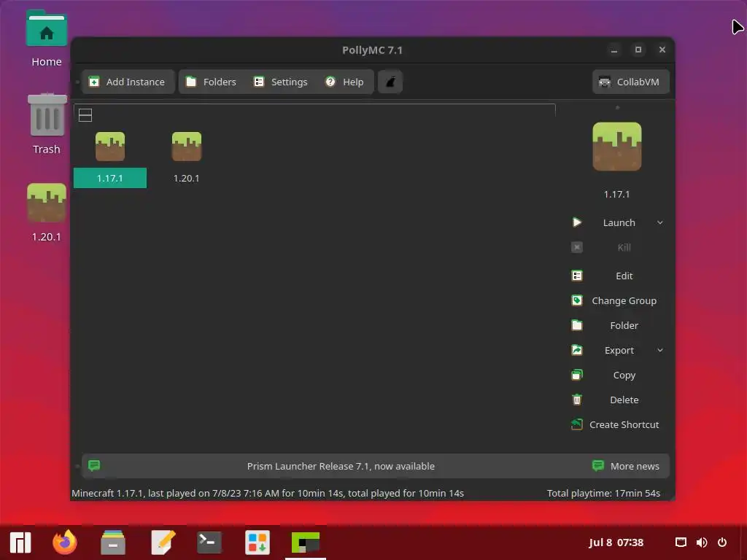
Task: Click the news speech bubble icon on the left
Action: tap(94, 465)
